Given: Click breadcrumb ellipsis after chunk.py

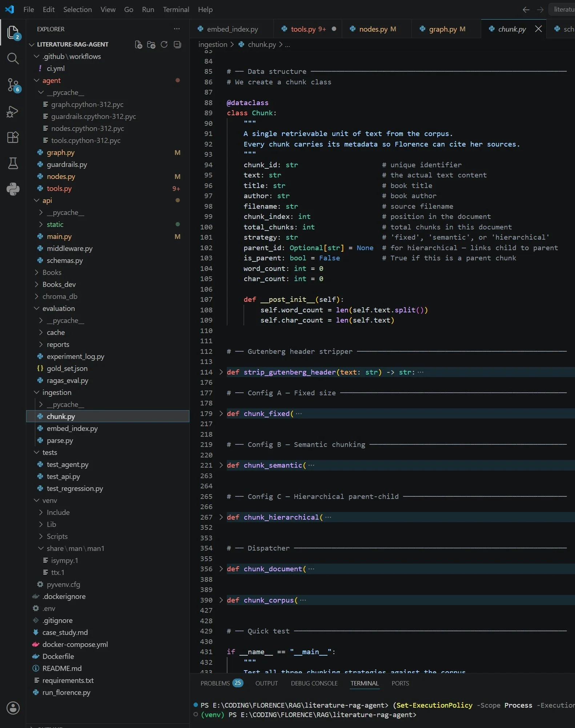Looking at the screenshot, I should tap(287, 44).
